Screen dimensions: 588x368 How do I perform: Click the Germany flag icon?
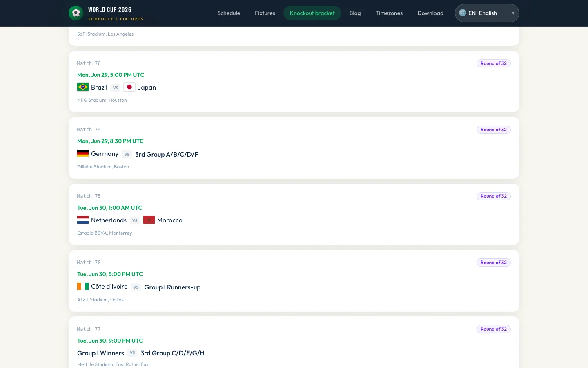pos(83,154)
